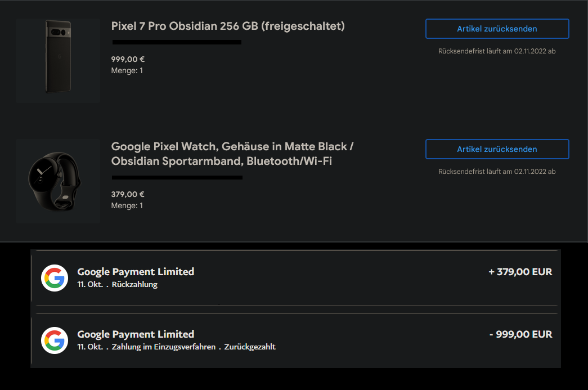Viewport: 588px width, 390px height.
Task: Open the Pixel 7 Pro Obsidian 256 GB title
Action: pos(228,26)
